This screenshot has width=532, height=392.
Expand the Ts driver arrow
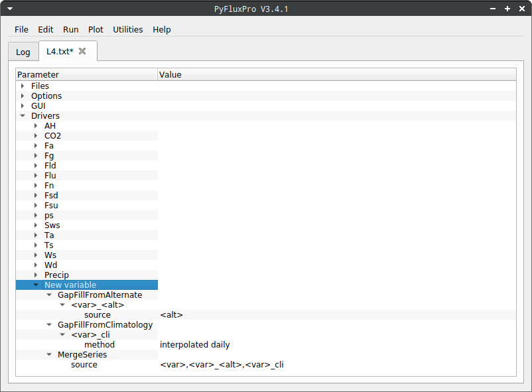(36, 245)
